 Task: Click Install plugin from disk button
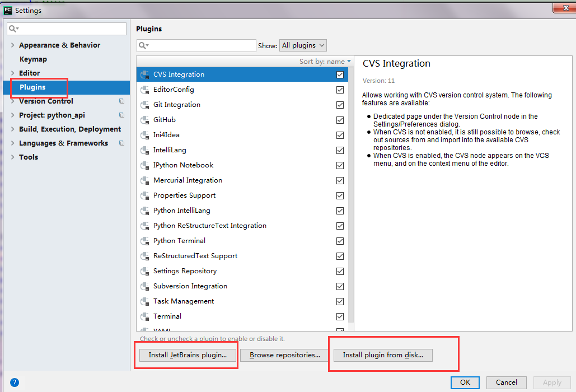pyautogui.click(x=383, y=355)
